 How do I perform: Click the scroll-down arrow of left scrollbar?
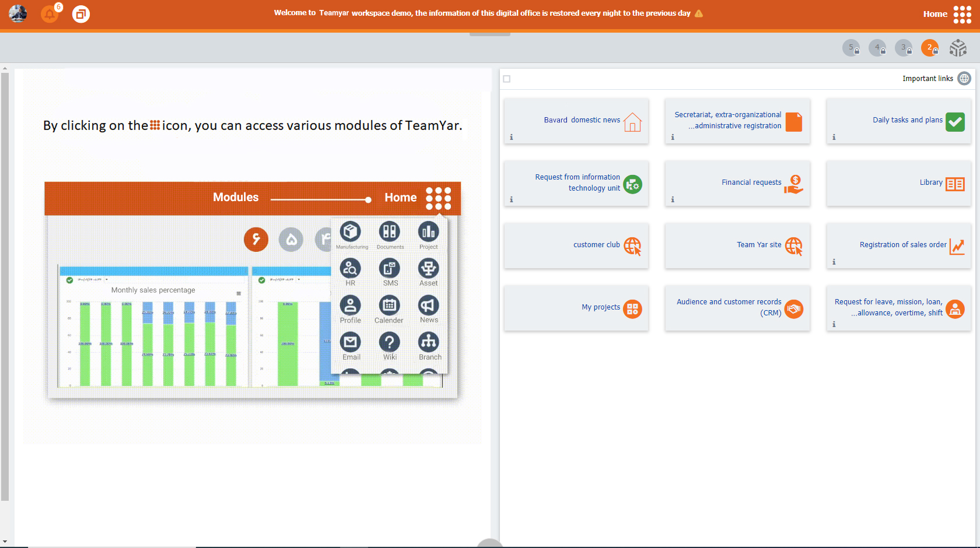click(x=5, y=542)
